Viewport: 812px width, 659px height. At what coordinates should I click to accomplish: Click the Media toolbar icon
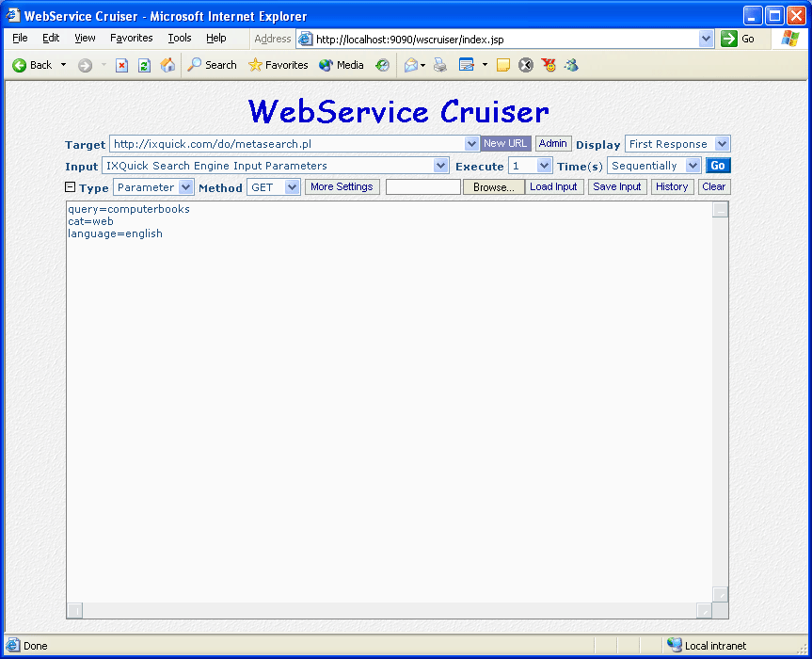click(x=341, y=65)
